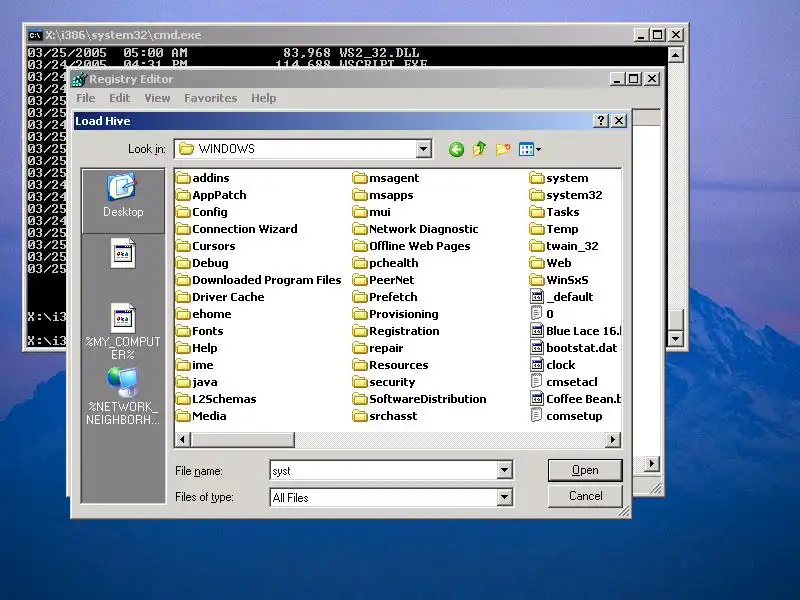Click the Load Hive help question button

[x=601, y=121]
